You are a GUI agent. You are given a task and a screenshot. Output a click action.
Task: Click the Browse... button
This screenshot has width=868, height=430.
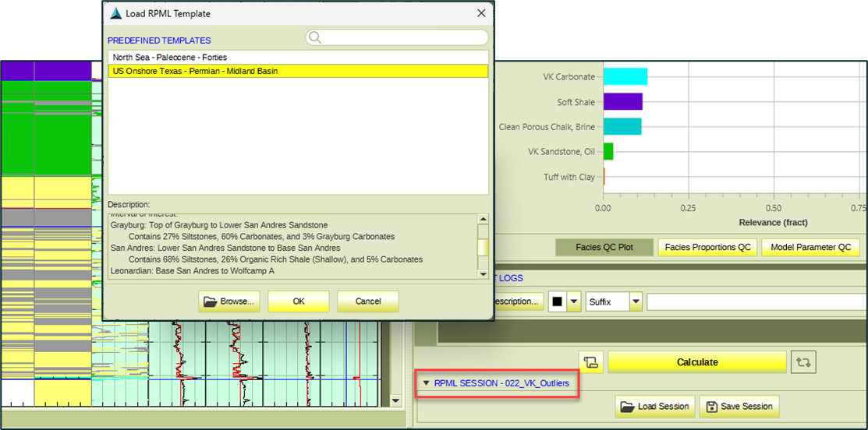pyautogui.click(x=229, y=301)
